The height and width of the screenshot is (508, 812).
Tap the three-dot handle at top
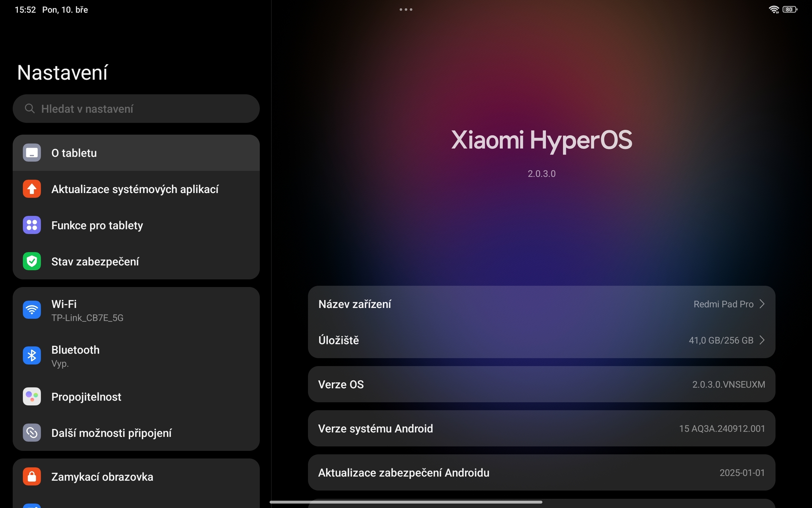(406, 10)
